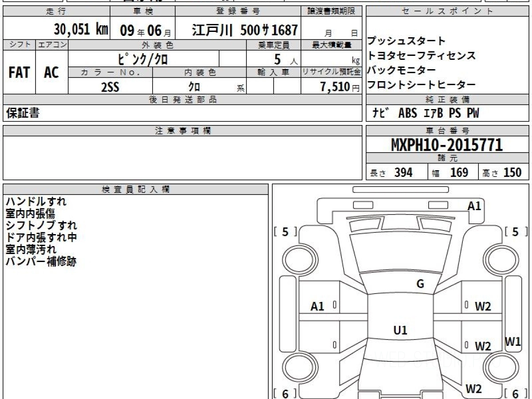Click the AC air conditioner cell

click(x=51, y=73)
